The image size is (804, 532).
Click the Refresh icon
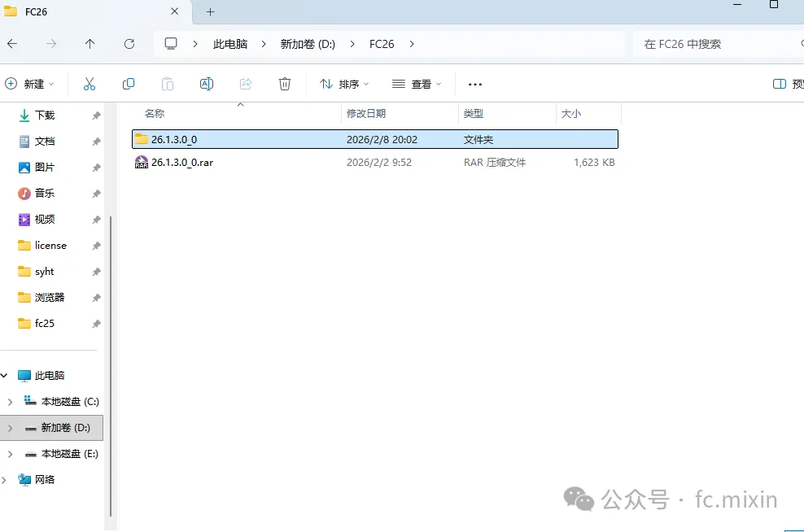[129, 44]
